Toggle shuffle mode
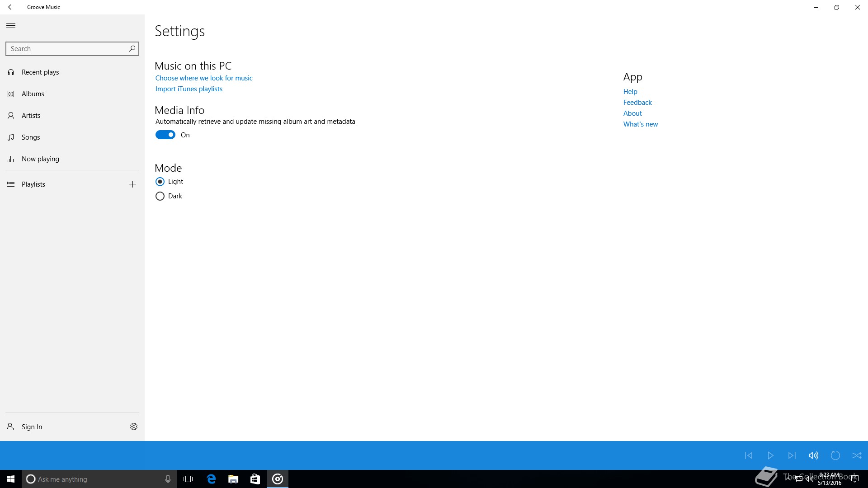Viewport: 868px width, 488px height. (857, 455)
